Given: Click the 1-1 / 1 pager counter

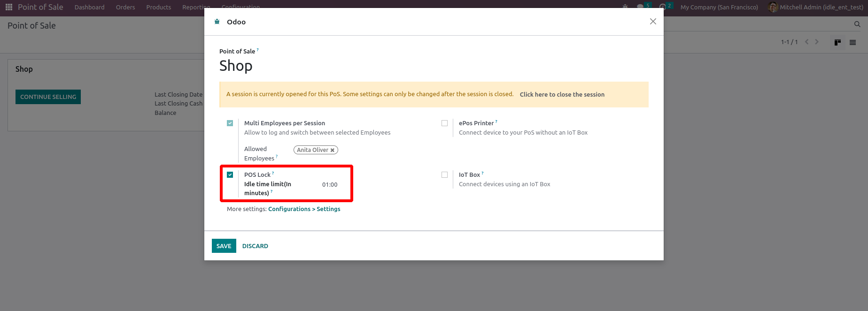Looking at the screenshot, I should (789, 42).
